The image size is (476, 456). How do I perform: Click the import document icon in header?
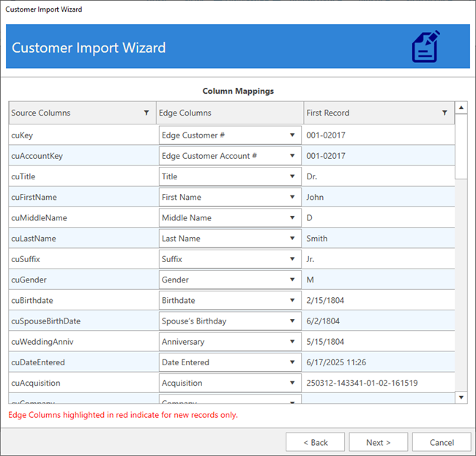(425, 47)
